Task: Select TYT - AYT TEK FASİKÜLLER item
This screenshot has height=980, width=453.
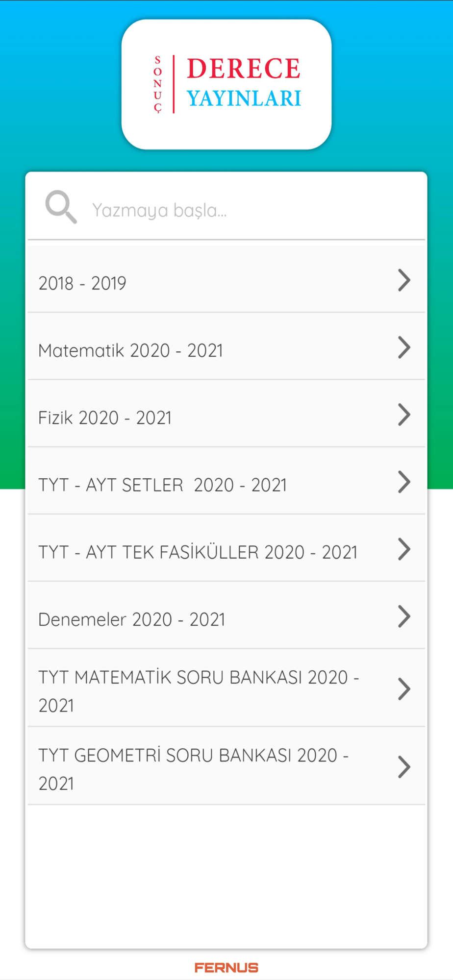Action: tap(226, 548)
